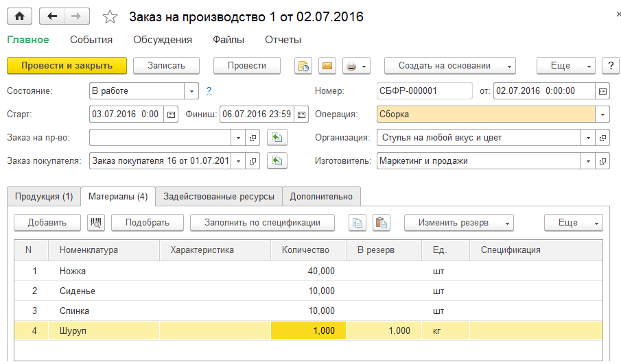This screenshot has height=364, width=621.
Task: Click the paste rows icon
Action: coord(381,222)
